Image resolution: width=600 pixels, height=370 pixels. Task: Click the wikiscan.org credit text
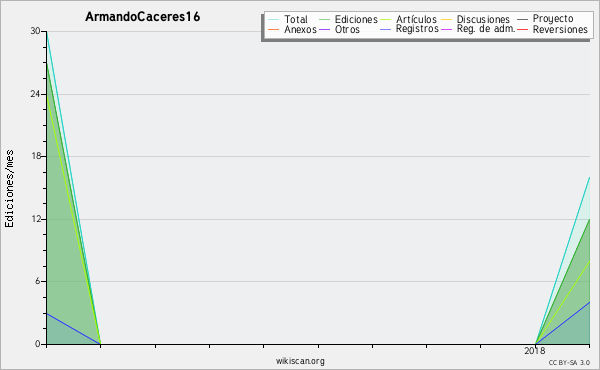(x=300, y=361)
